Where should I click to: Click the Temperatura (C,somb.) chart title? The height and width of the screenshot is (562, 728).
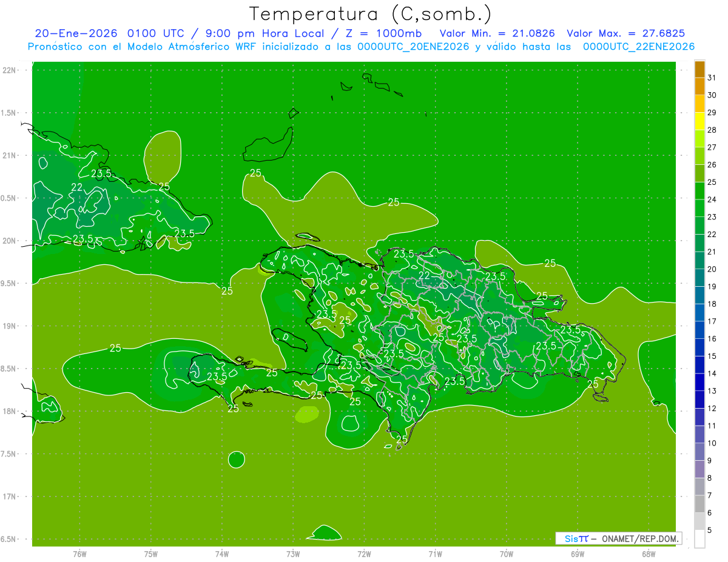(370, 14)
